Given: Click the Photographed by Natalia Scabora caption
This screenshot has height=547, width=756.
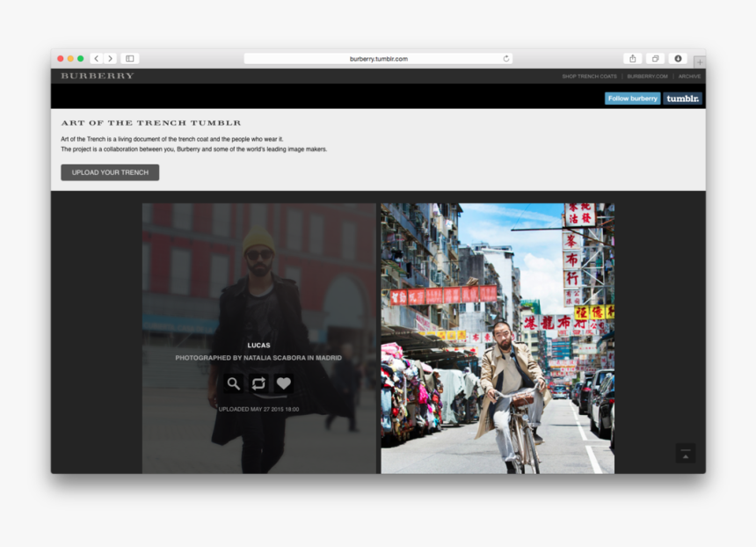Looking at the screenshot, I should coord(258,358).
